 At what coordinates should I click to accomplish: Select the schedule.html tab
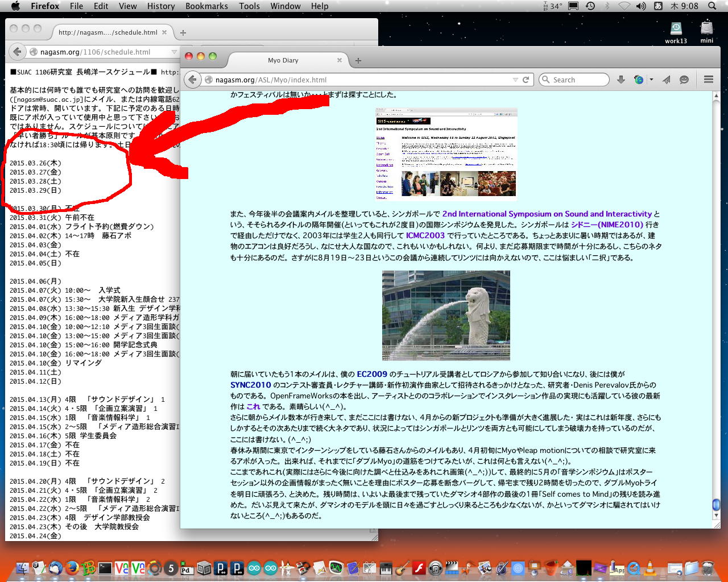[x=107, y=32]
